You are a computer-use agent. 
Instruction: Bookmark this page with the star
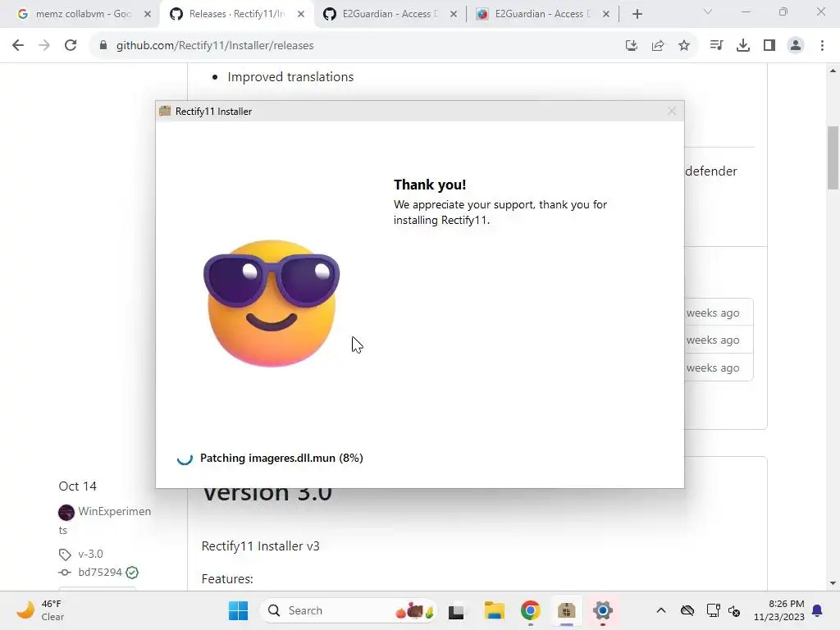pos(684,46)
